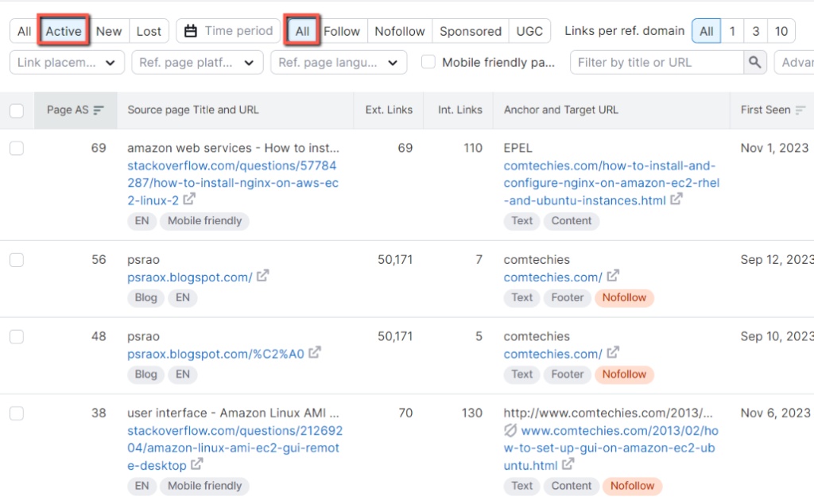The width and height of the screenshot is (814, 504).
Task: Open the Ref. page platform dropdown
Action: point(196,62)
